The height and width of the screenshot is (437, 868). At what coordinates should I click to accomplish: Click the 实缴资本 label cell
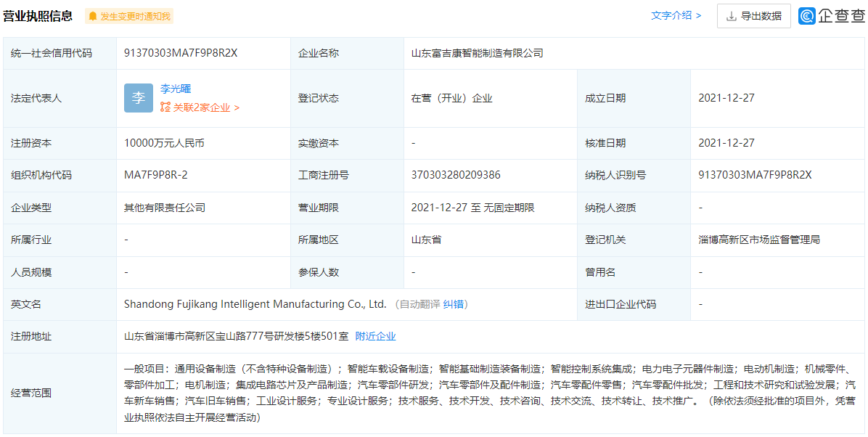pos(347,144)
